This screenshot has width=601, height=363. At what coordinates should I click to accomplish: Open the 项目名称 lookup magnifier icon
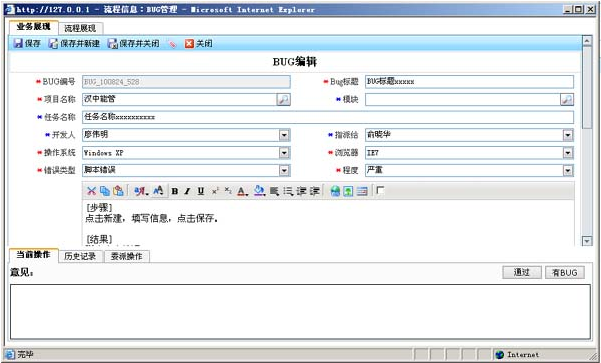point(283,99)
